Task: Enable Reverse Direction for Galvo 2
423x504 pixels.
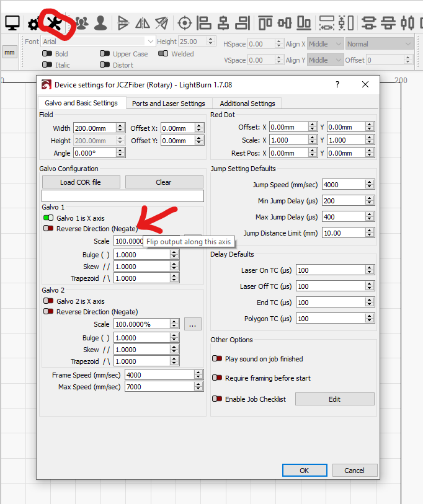Action: [x=48, y=312]
